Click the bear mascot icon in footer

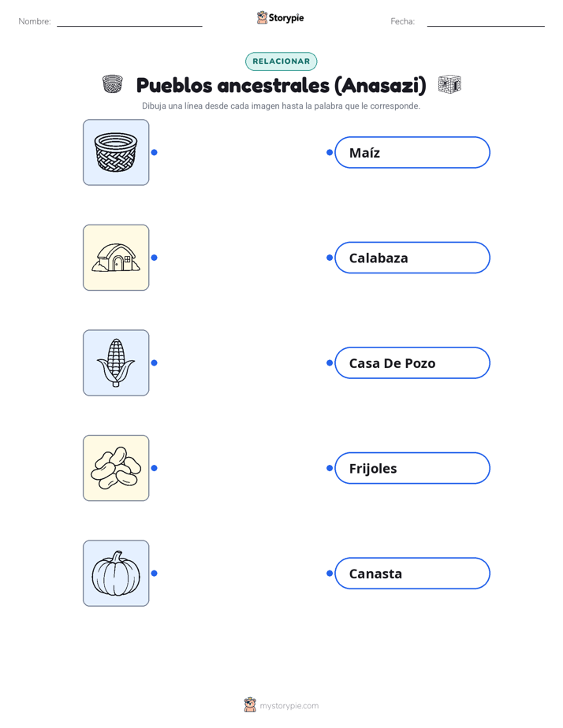tap(250, 705)
